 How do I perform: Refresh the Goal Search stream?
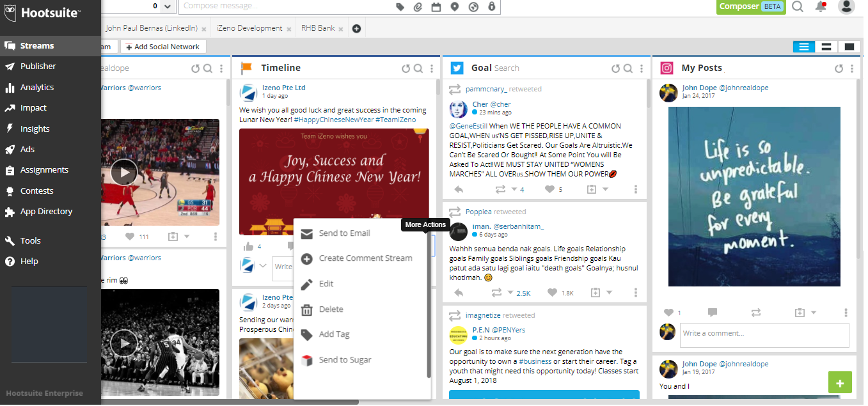point(616,68)
